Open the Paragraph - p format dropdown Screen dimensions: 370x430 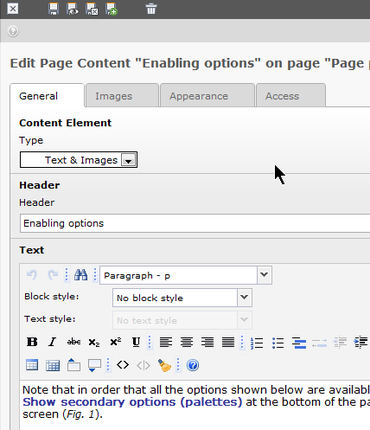click(186, 275)
